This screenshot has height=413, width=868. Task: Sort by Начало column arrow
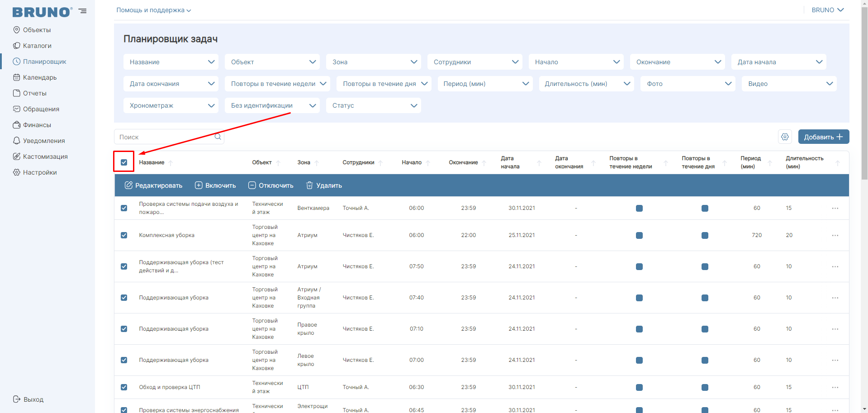point(428,163)
